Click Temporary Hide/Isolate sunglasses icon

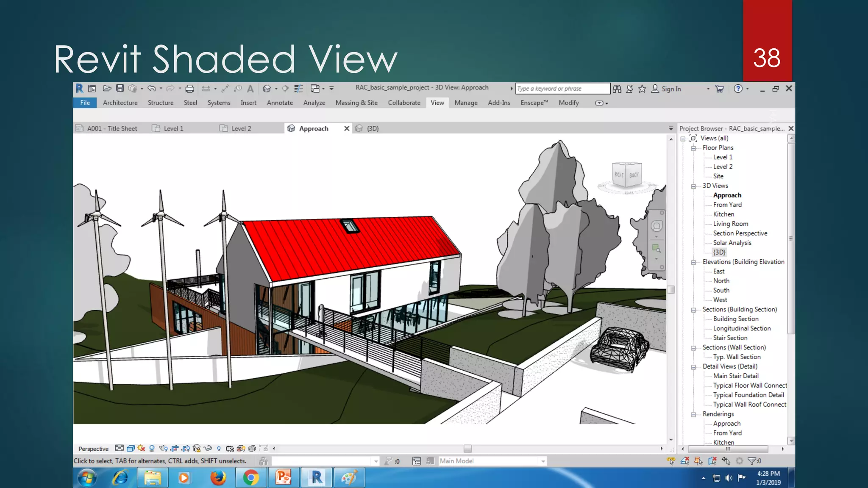pos(208,448)
